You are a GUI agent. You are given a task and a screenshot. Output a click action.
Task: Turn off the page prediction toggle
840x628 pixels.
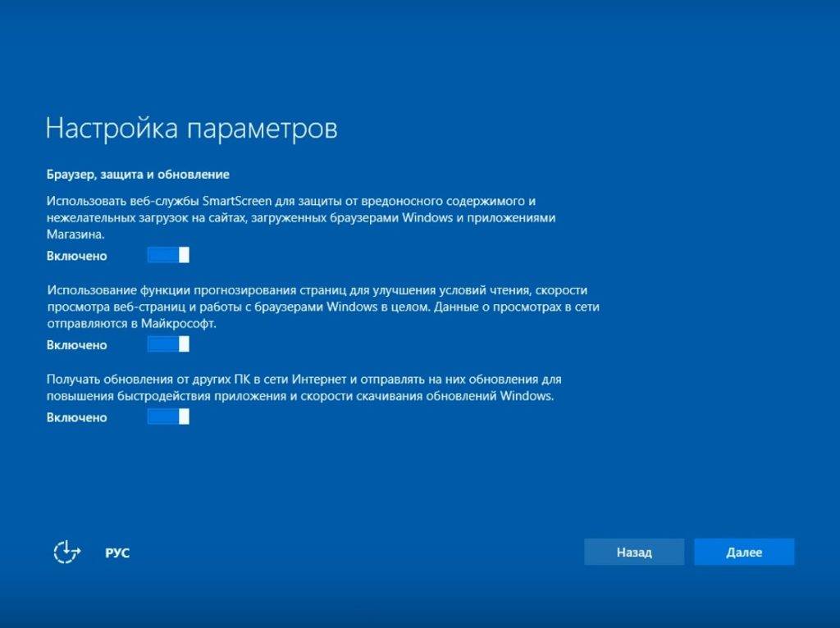pyautogui.click(x=168, y=344)
